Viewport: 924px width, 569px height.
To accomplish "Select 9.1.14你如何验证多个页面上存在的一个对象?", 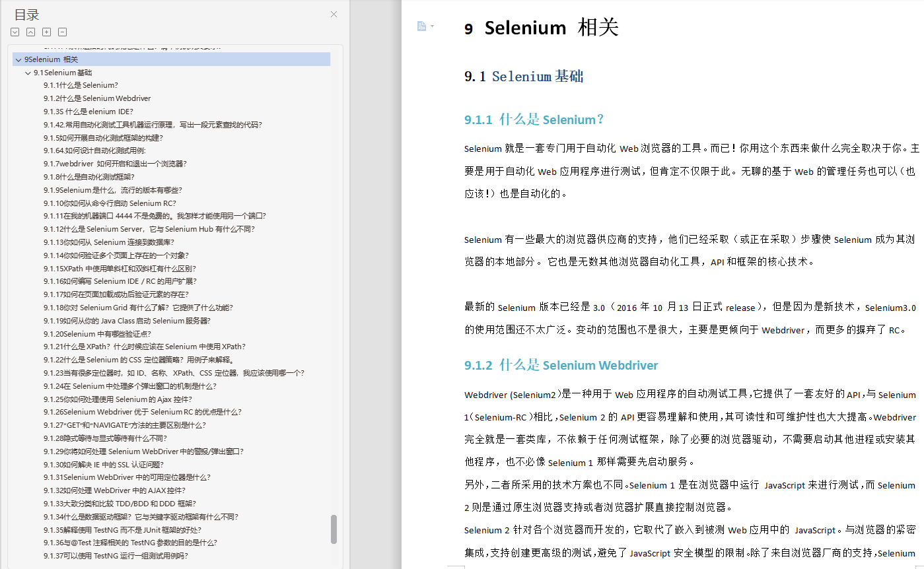I will pyautogui.click(x=116, y=255).
